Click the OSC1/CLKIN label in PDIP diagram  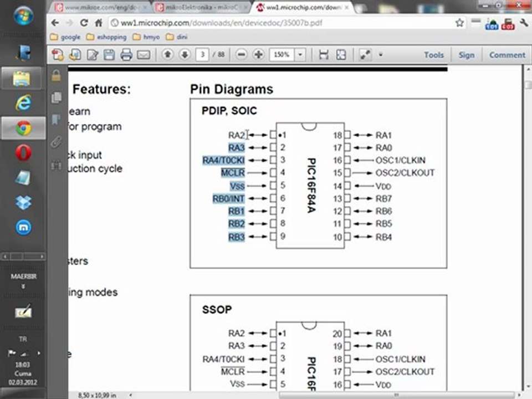[x=400, y=160]
